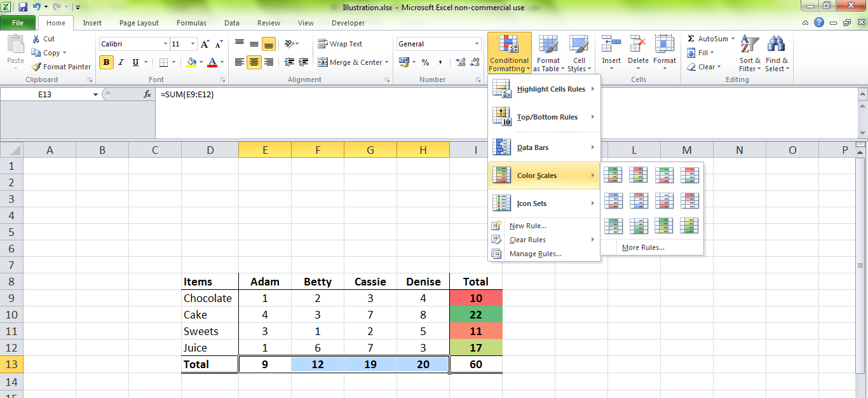Open the Format Painter tool
This screenshot has height=398, width=868.
(x=60, y=66)
